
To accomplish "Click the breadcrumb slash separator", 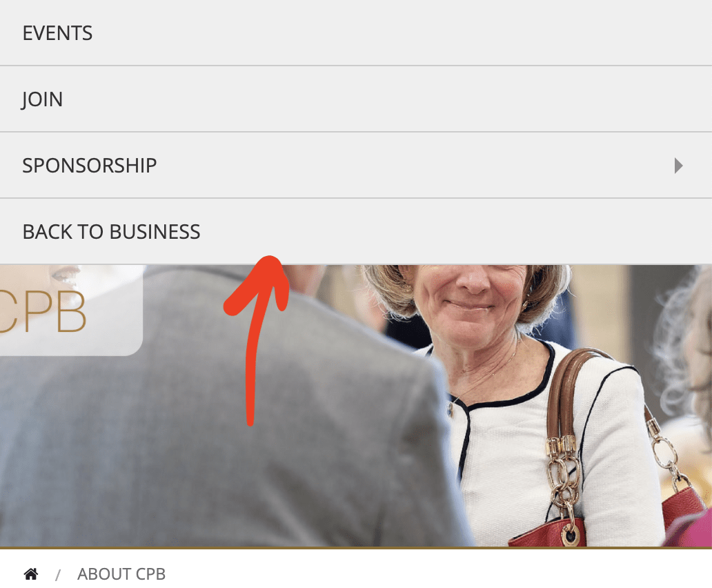I will tap(58, 576).
